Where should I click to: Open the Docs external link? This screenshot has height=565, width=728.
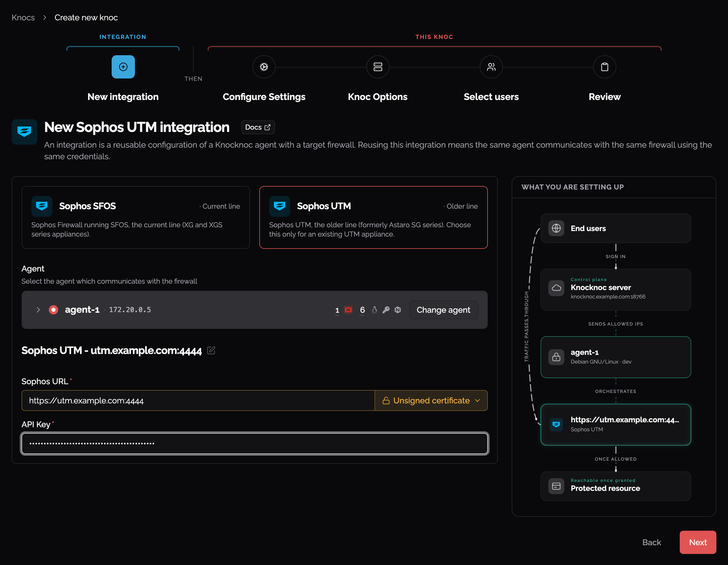(258, 127)
